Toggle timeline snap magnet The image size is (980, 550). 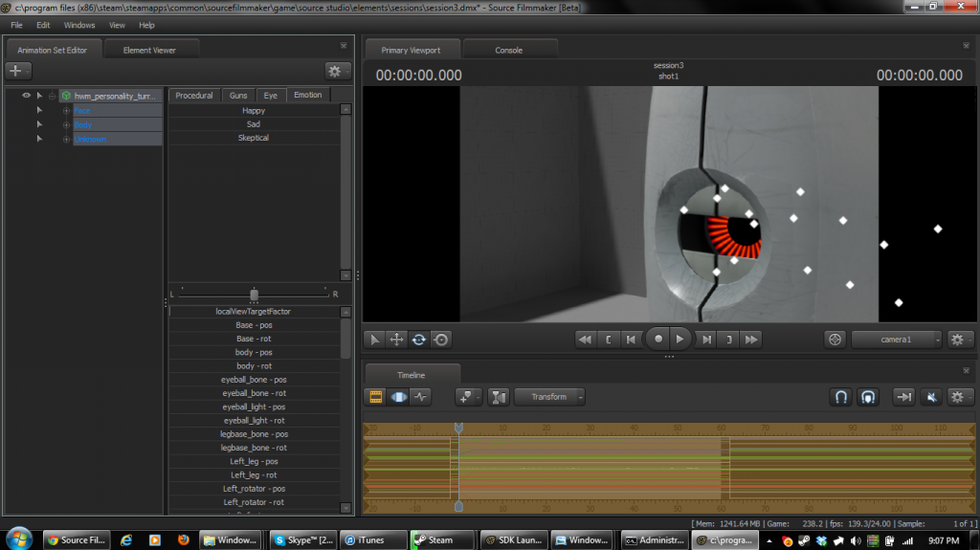841,397
